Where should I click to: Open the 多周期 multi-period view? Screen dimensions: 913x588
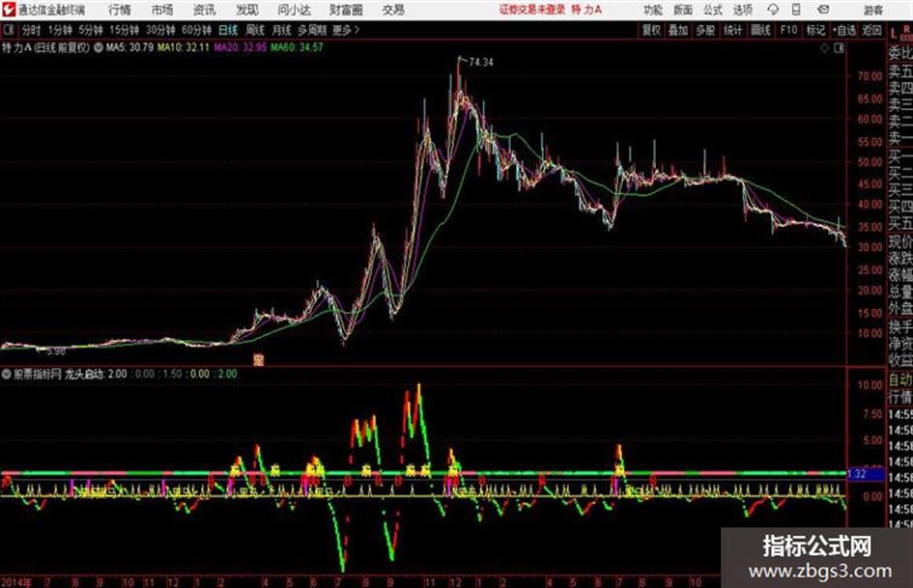pyautogui.click(x=312, y=30)
